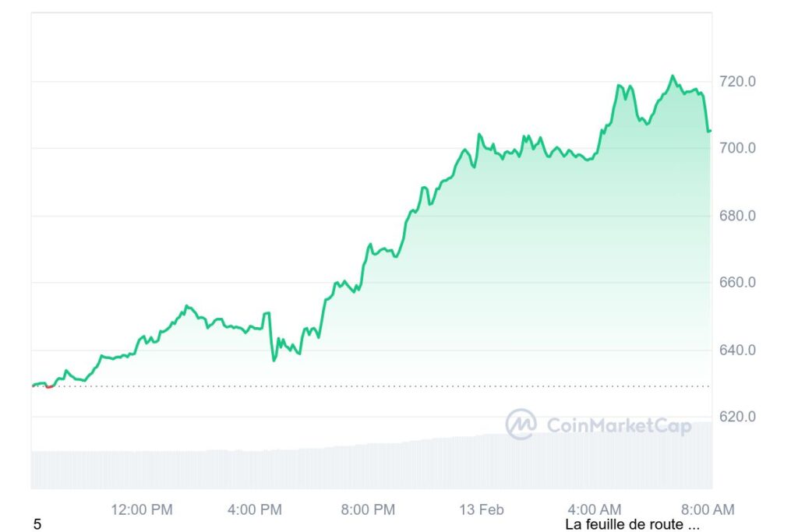
Task: Click the final endpoint of the green line
Action: 709,131
